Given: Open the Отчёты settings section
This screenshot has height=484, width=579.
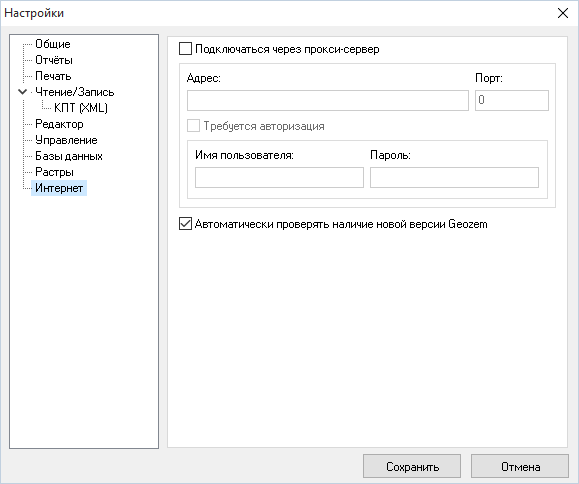Looking at the screenshot, I should coord(54,60).
